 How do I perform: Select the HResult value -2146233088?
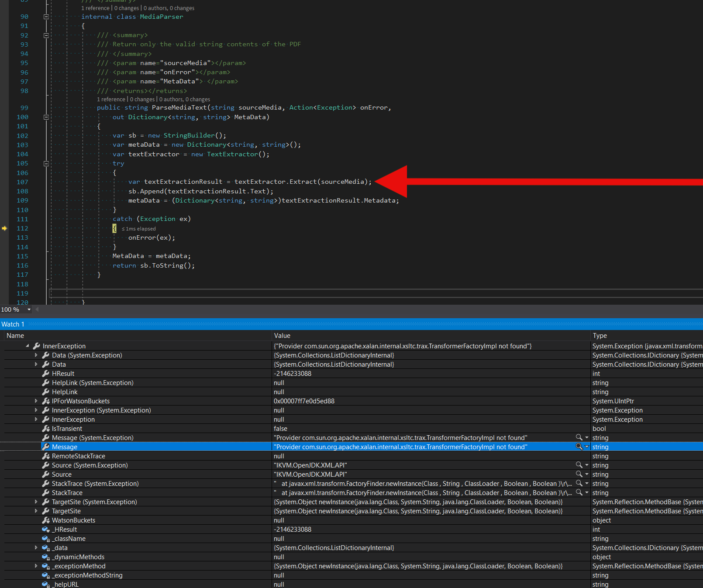pyautogui.click(x=293, y=374)
